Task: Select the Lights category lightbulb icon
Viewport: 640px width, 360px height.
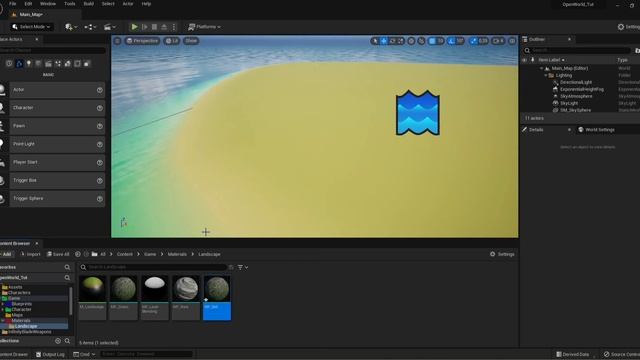Action: pyautogui.click(x=29, y=64)
